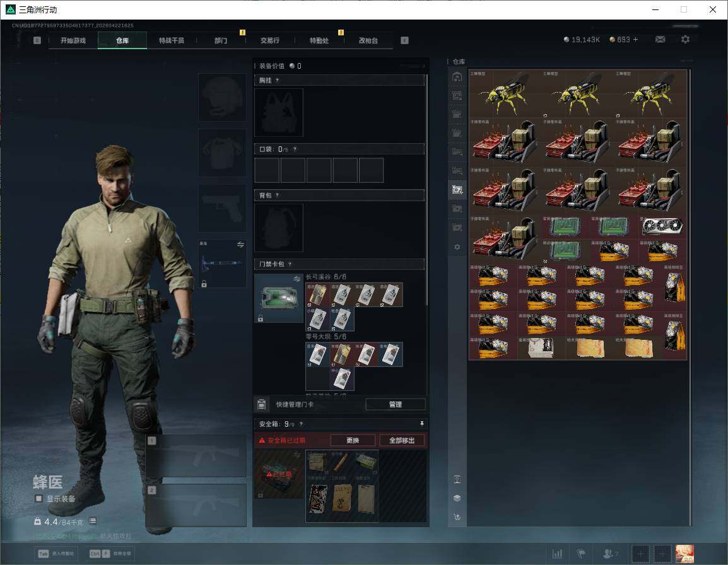Open warehouse sidebar gear settings icon
The width and height of the screenshot is (728, 565).
pyautogui.click(x=457, y=247)
